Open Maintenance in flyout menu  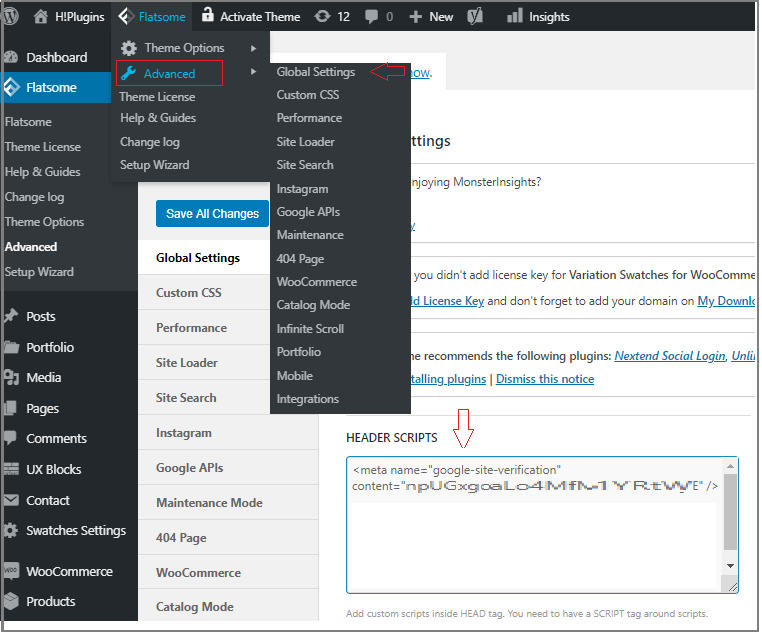pyautogui.click(x=310, y=235)
